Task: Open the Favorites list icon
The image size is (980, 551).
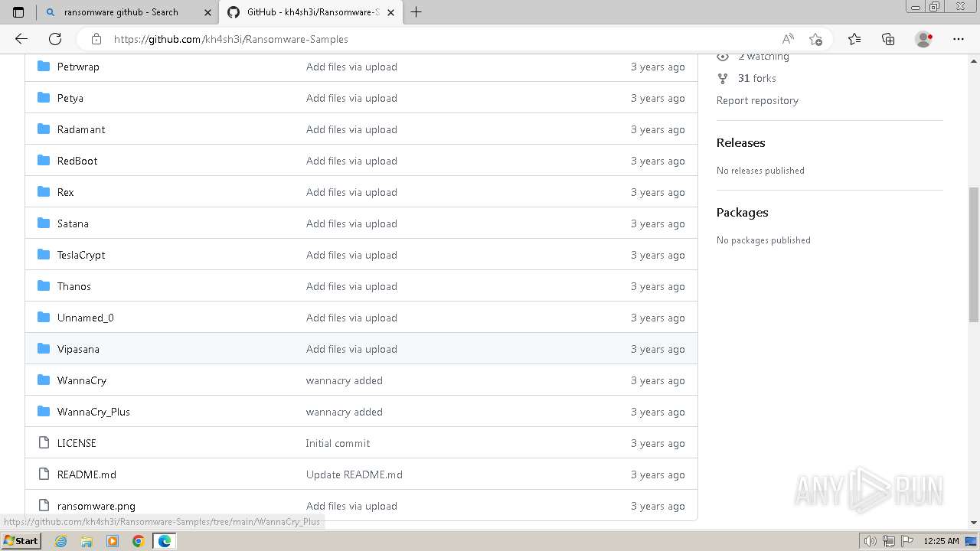Action: 854,39
